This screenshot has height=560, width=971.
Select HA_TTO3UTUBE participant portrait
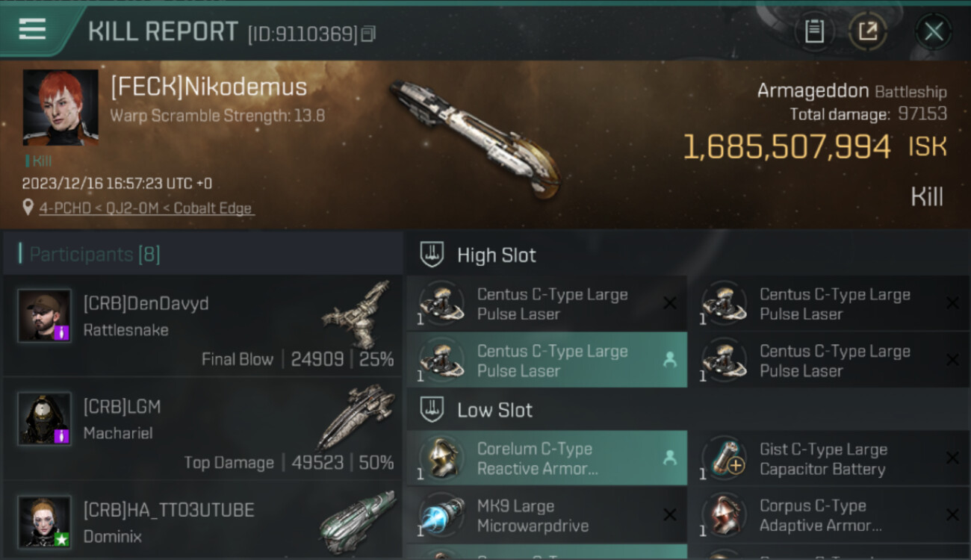click(x=45, y=522)
